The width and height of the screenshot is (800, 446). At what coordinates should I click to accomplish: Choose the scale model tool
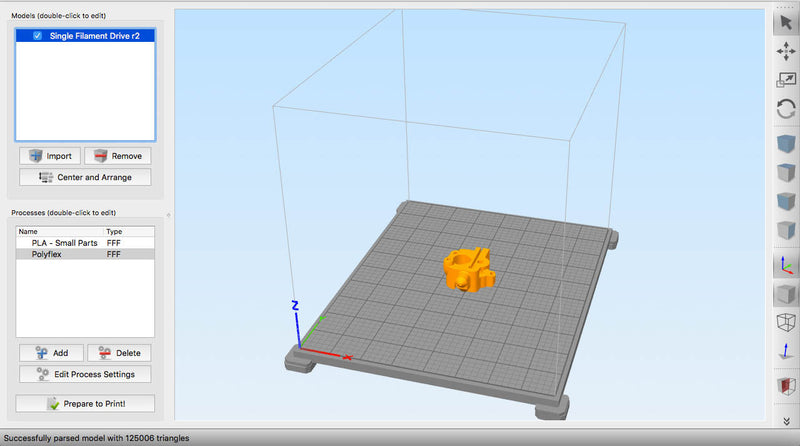(786, 81)
